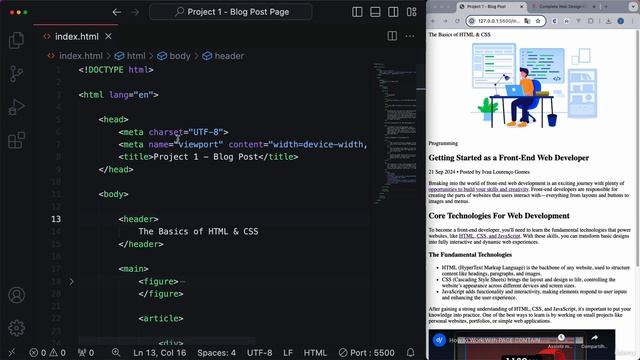640x360 pixels.
Task: Open remote window from status bar icon
Action: pos(11,352)
